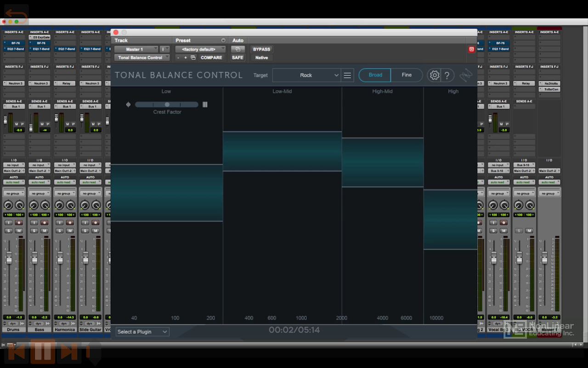The width and height of the screenshot is (588, 368).
Task: Switch to the Fine view tab
Action: click(407, 75)
